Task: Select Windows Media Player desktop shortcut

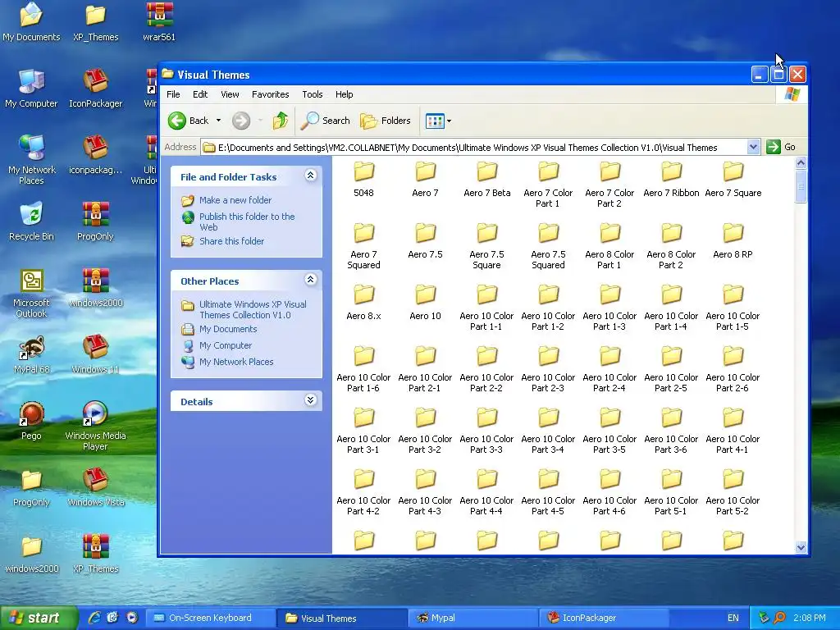Action: 95,426
